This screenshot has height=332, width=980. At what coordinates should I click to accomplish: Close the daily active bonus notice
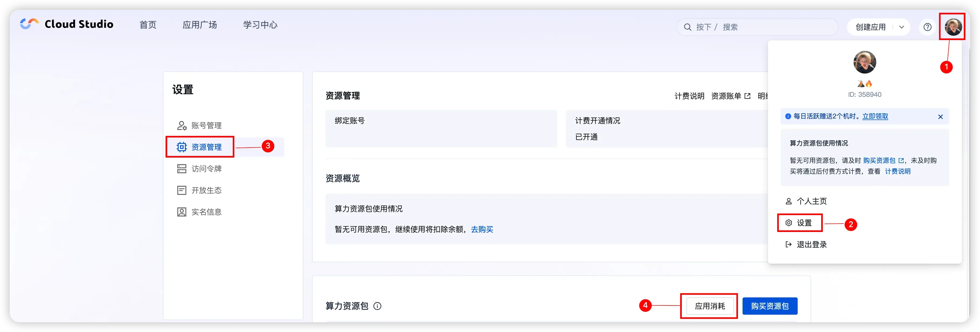tap(940, 117)
